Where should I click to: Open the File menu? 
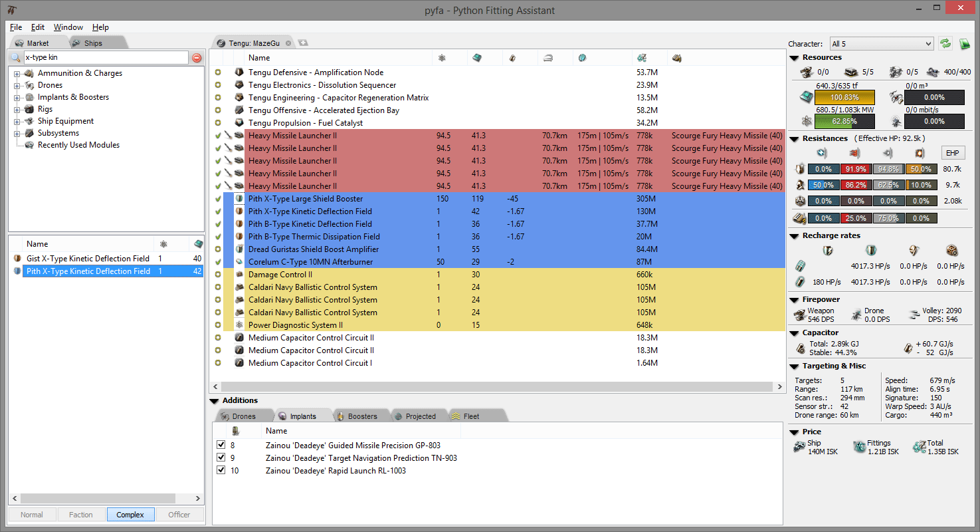tap(16, 27)
